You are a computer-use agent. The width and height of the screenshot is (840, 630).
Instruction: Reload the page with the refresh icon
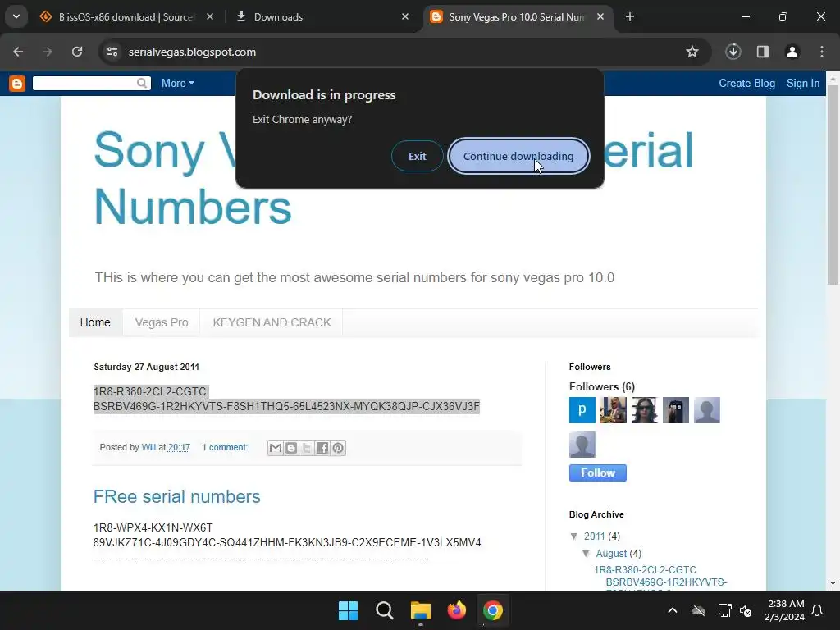77,52
